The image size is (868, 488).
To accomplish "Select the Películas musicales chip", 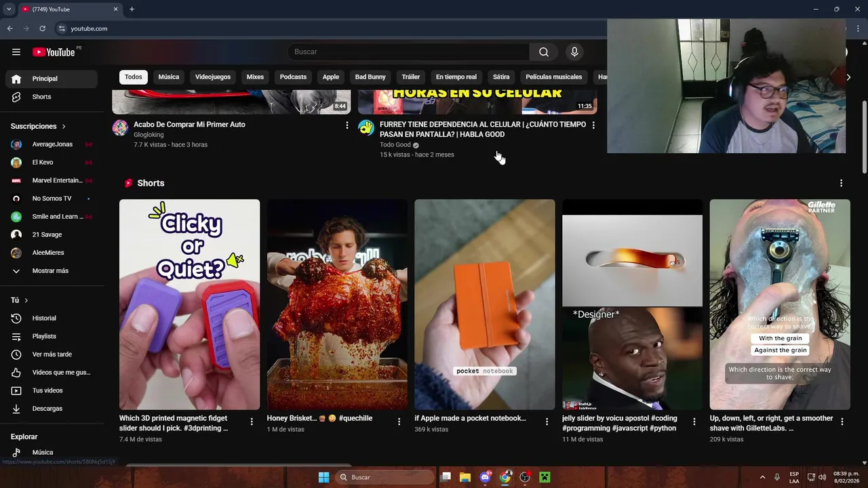I will click(x=553, y=77).
